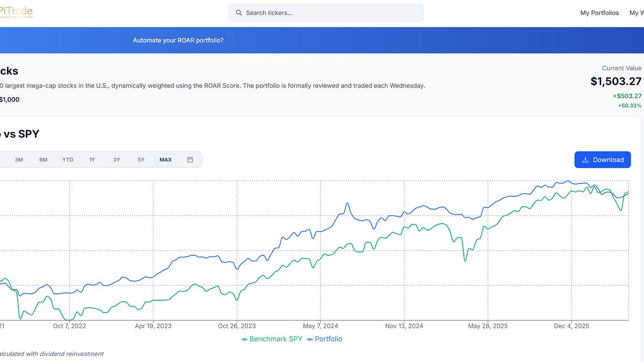Viewport: 644px width, 362px height.
Task: Click the ROAR Score portfolio description text
Action: click(x=213, y=86)
